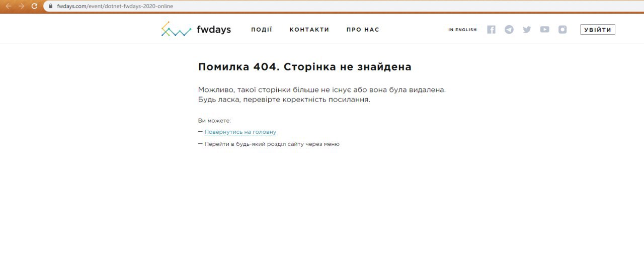
Task: Open the ПОДІЇ menu item
Action: [262, 30]
